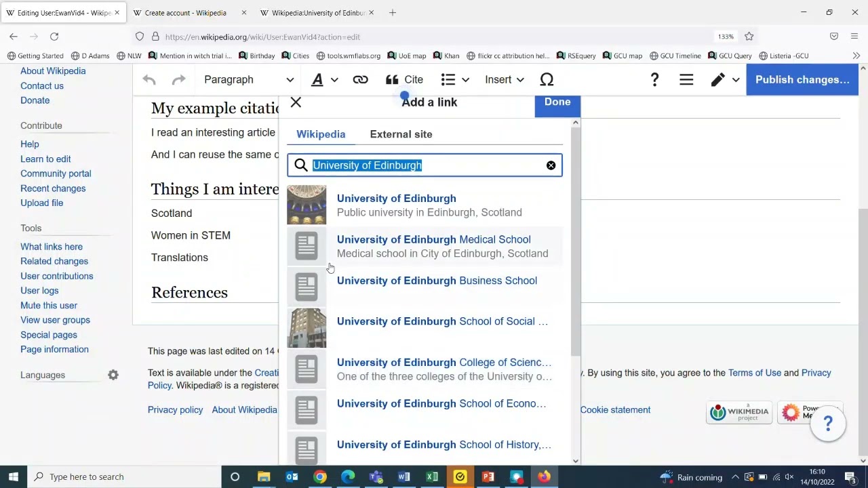Open User contributions link
The image size is (868, 488).
57,276
